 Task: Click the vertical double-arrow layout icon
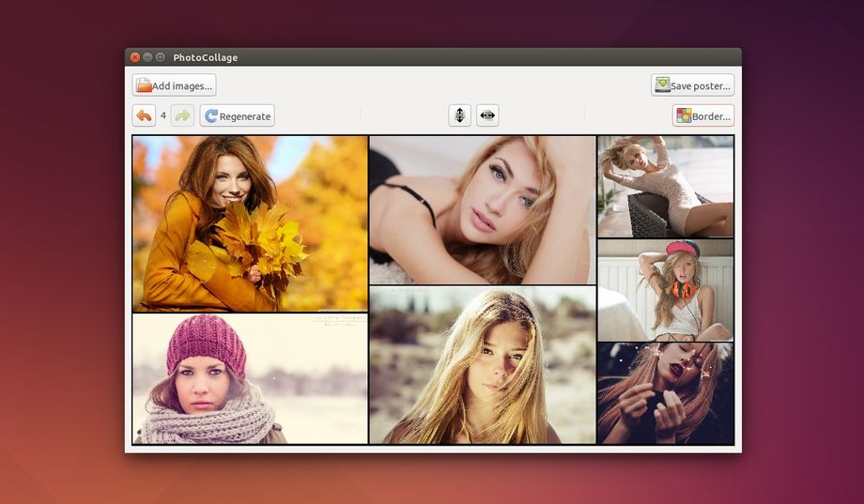click(x=459, y=115)
